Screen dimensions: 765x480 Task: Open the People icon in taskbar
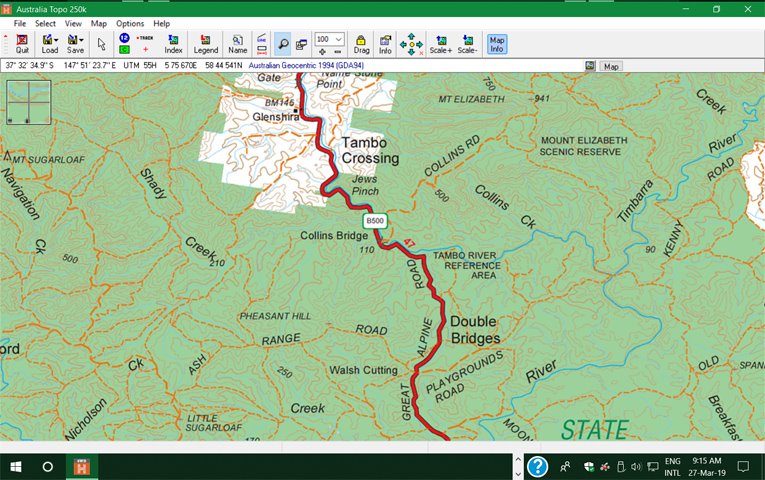coord(565,467)
